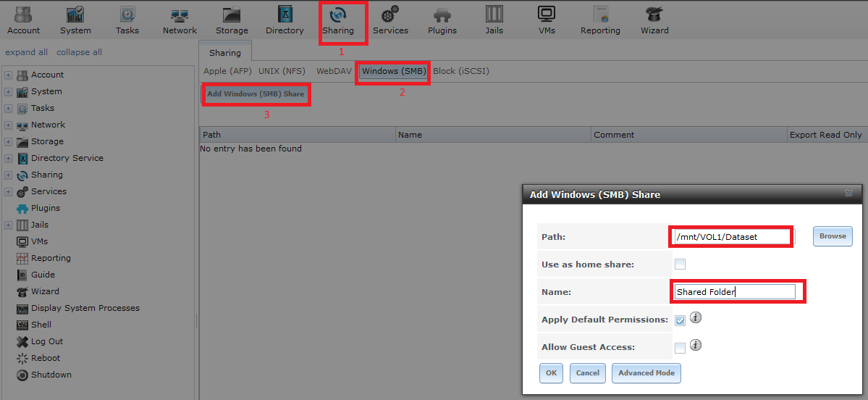Enable the Use as home share checkbox
This screenshot has height=400, width=868.
[680, 264]
